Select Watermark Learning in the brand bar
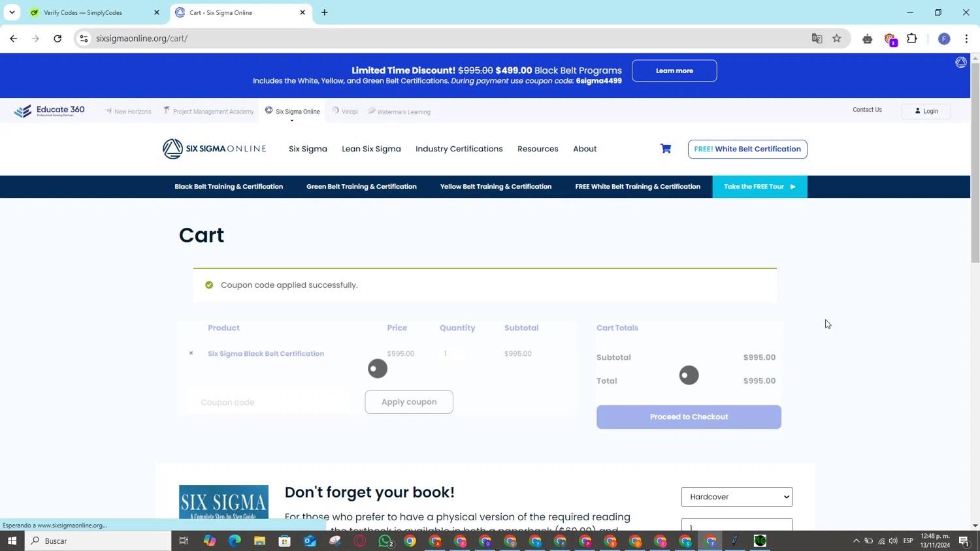Viewport: 980px width, 551px height. [399, 112]
